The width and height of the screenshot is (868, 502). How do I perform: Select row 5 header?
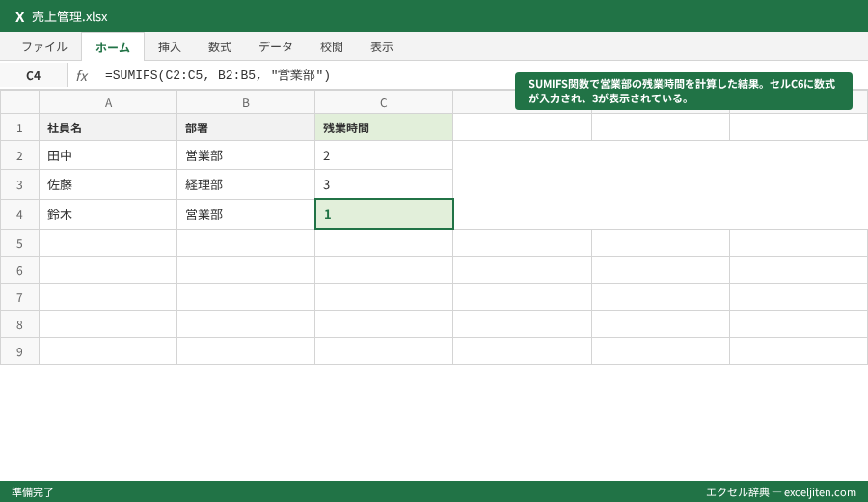19,243
